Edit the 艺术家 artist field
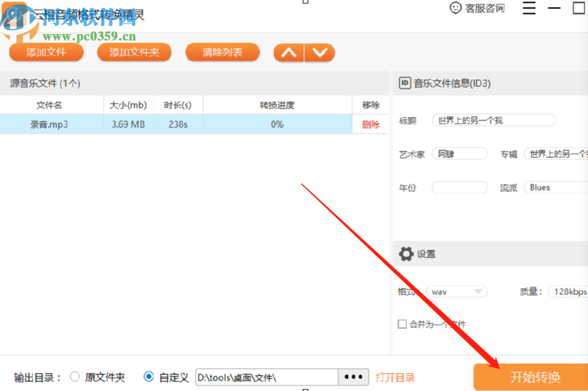 [x=459, y=154]
